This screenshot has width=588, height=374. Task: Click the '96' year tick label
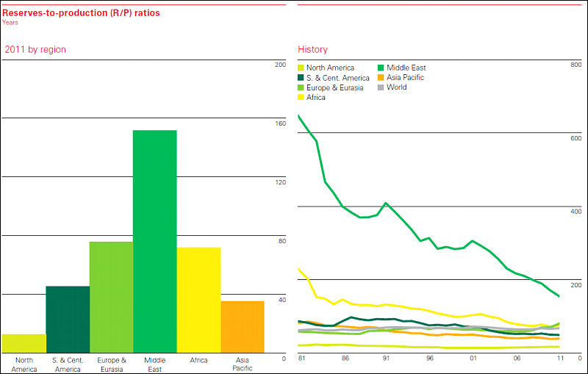coord(430,359)
